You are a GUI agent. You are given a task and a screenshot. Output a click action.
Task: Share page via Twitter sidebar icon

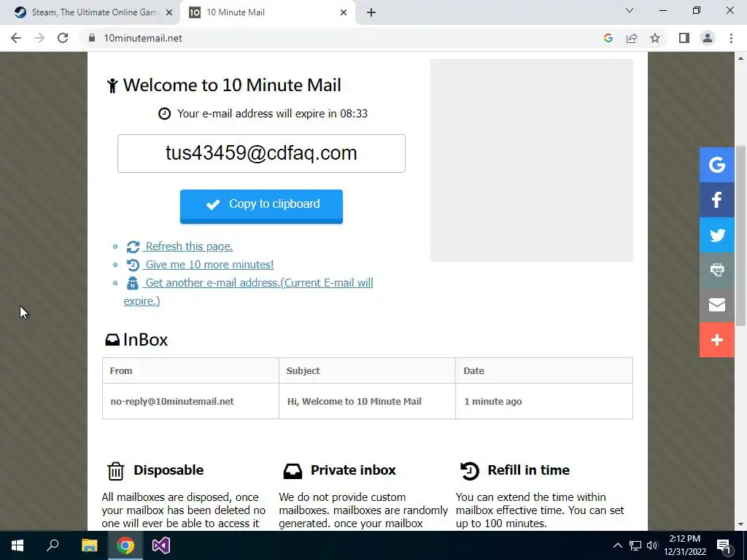coord(716,235)
